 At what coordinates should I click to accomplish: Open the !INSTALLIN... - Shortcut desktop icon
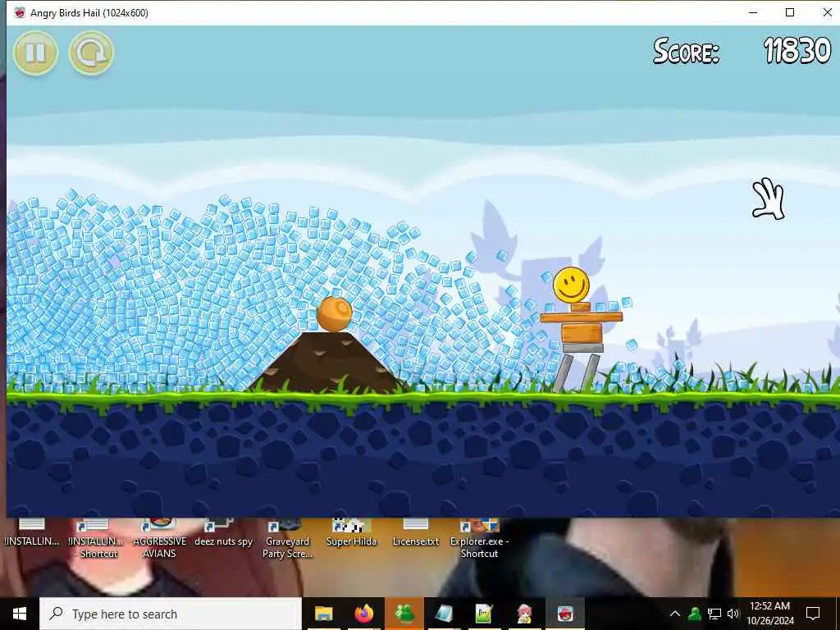tap(96, 539)
